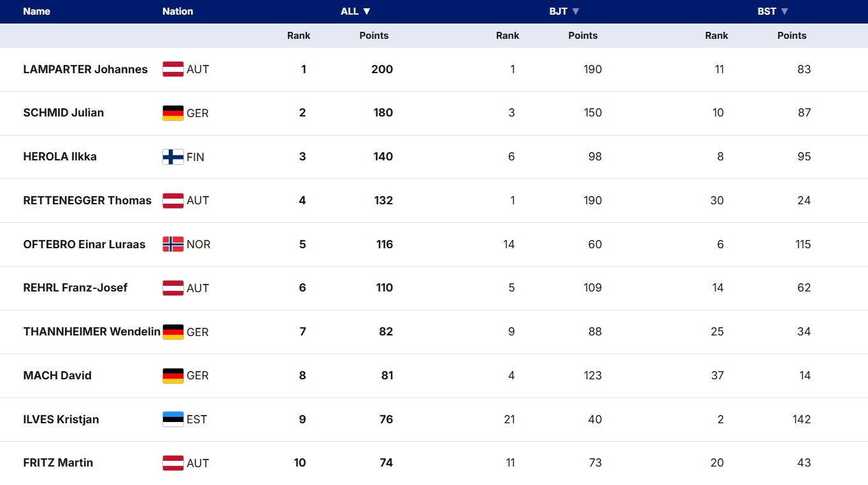Open THANNHEIMER Wendelin athlete link
868x485 pixels.
click(x=92, y=332)
